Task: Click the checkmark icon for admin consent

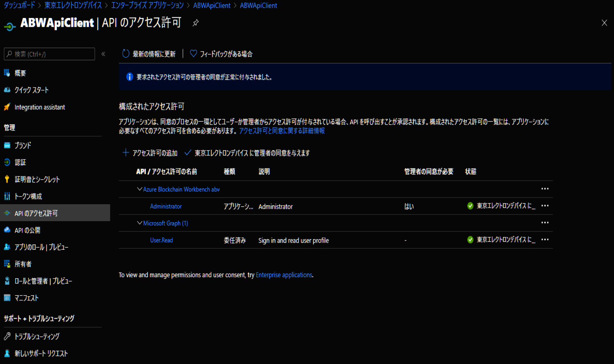Action: 188,152
